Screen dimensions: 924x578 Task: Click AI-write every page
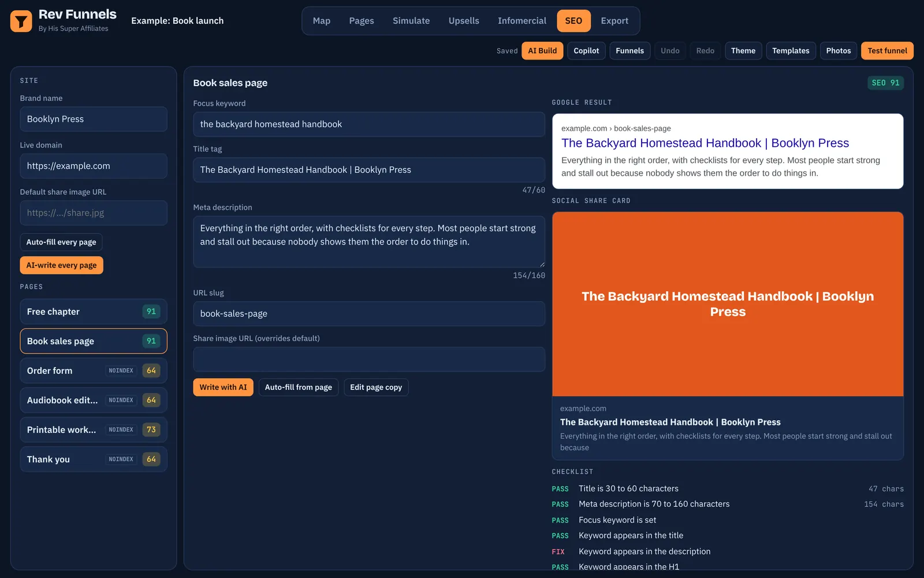tap(61, 265)
